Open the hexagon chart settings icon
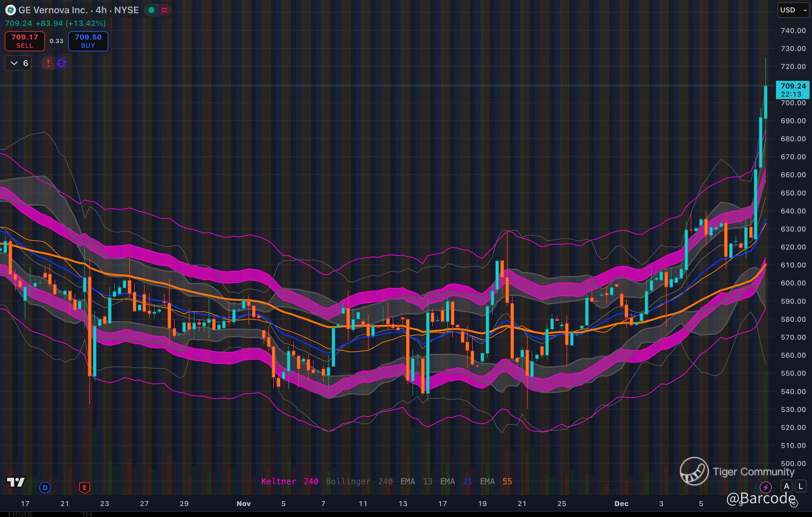Image resolution: width=812 pixels, height=517 pixels. 794,503
